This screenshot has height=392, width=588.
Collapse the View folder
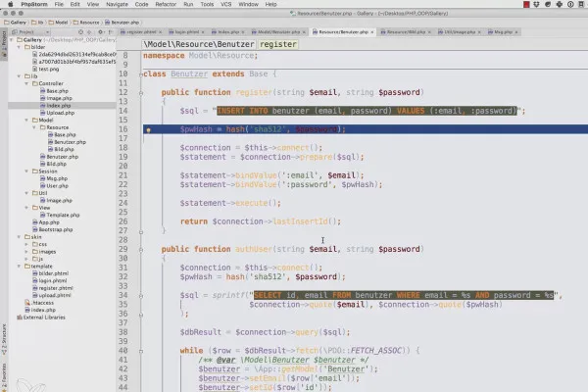[26, 208]
